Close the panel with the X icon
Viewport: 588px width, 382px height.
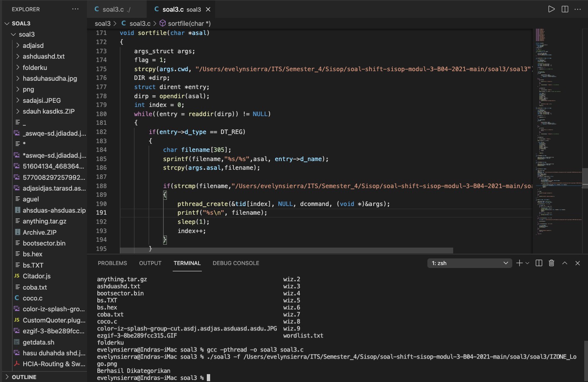click(x=578, y=263)
